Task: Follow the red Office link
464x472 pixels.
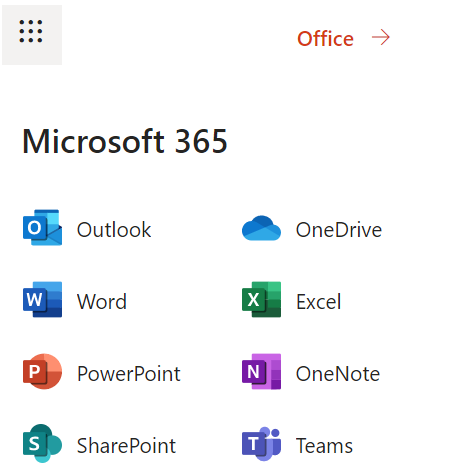Action: (x=325, y=39)
